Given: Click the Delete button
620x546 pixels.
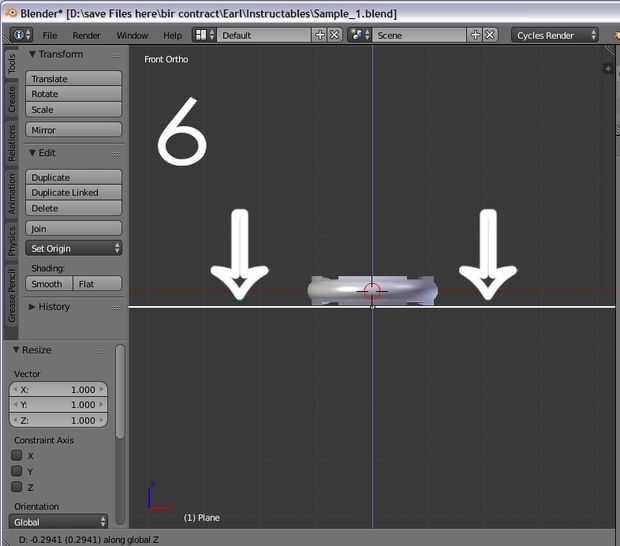Looking at the screenshot, I should (x=74, y=208).
